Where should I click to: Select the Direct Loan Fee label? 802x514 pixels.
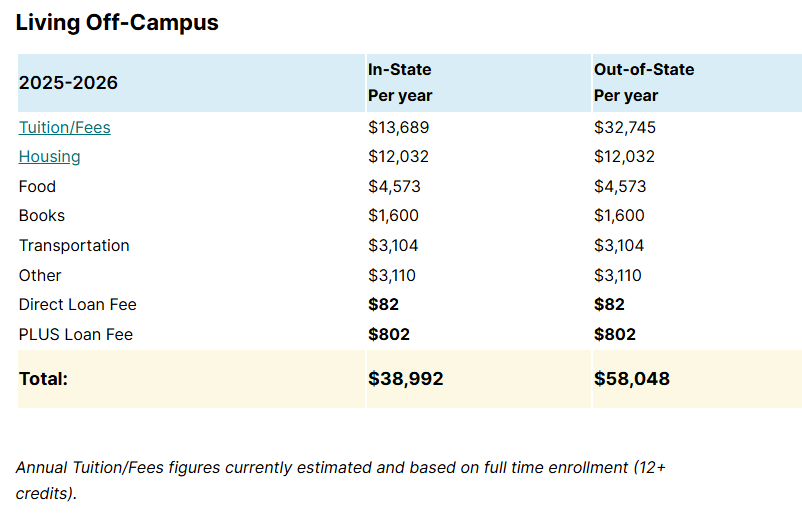tap(77, 305)
